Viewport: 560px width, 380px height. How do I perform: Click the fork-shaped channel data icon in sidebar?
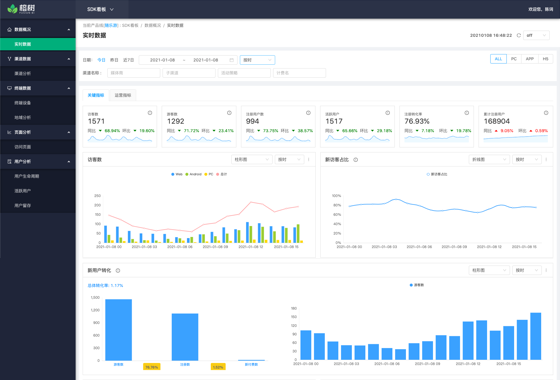(9, 59)
